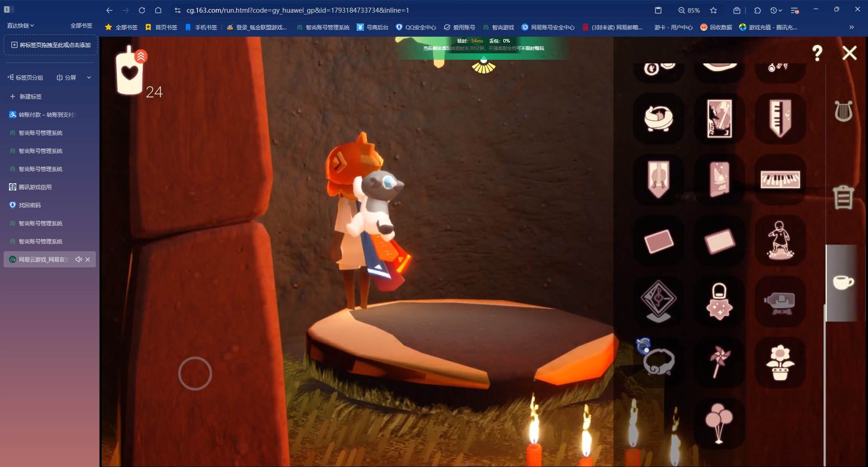Image resolution: width=868 pixels, height=467 pixels.
Task: Close the NetEase cloud gaming tab
Action: pos(88,259)
